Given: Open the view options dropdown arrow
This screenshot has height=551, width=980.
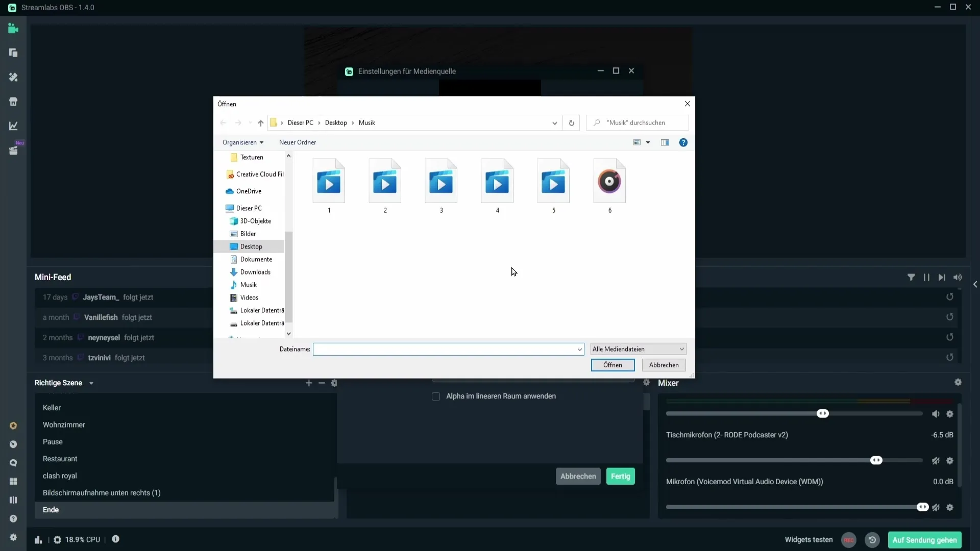Looking at the screenshot, I should point(648,142).
